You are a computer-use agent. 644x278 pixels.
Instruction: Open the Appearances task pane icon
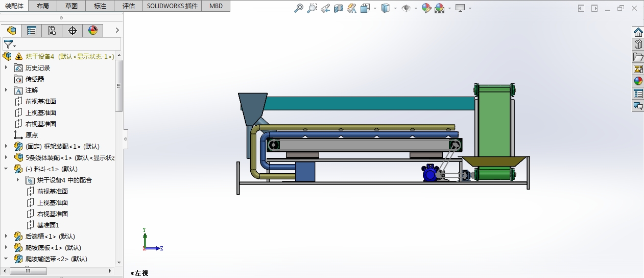(638, 81)
